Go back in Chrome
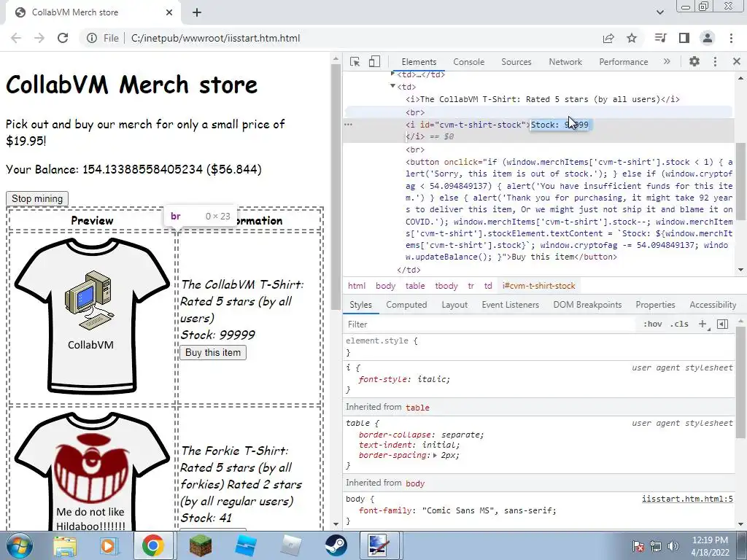 tap(16, 38)
